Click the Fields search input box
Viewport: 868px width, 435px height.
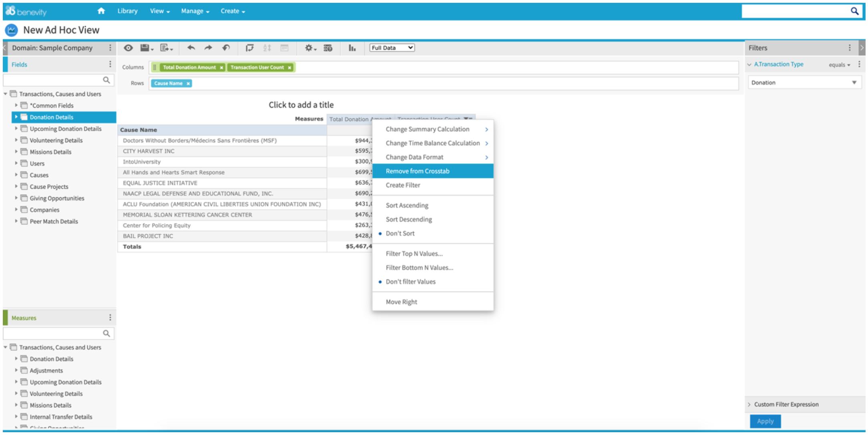click(58, 80)
